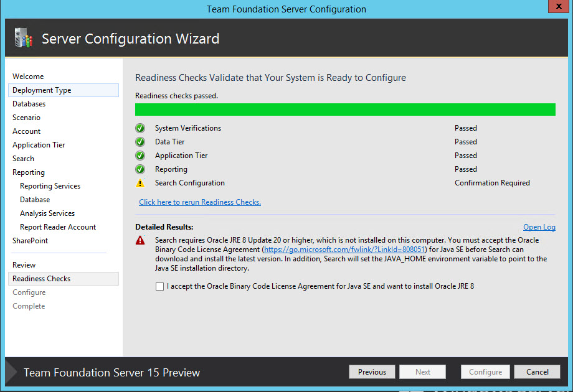Open the Database sub-step under Reporting
Screen dimensions: 573x392
pyautogui.click(x=35, y=200)
